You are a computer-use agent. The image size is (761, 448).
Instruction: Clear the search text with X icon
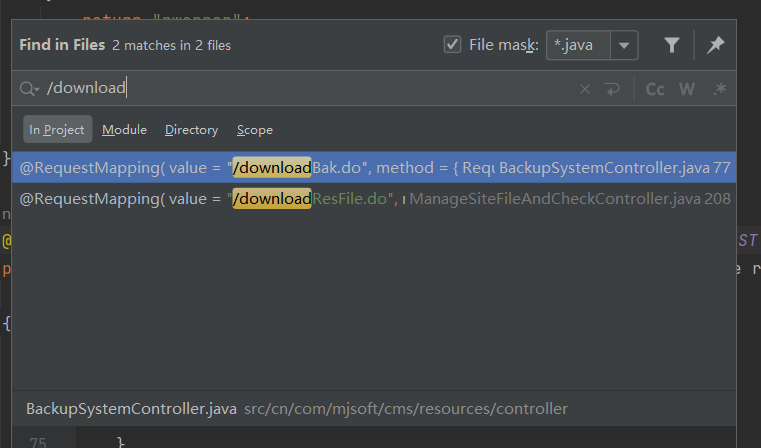point(585,89)
